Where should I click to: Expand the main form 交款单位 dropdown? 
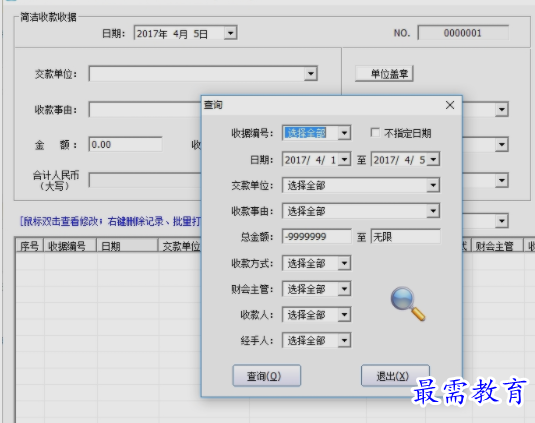(311, 73)
